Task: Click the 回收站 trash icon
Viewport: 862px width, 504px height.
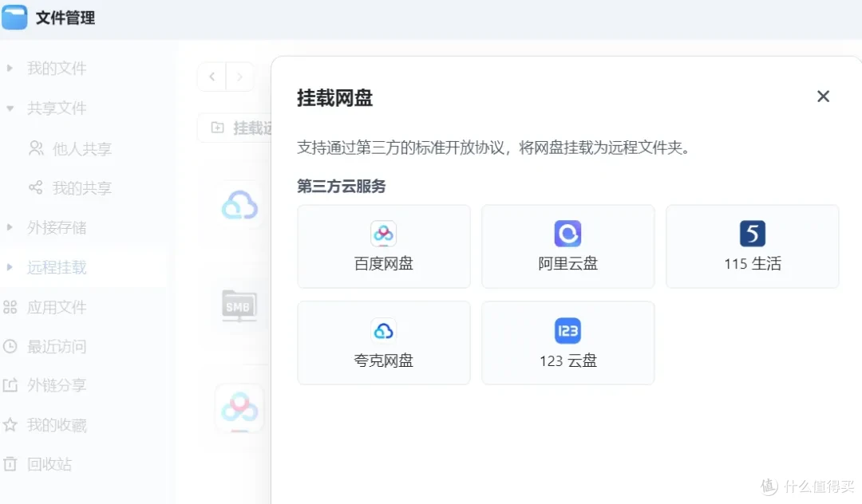Action: (x=10, y=464)
